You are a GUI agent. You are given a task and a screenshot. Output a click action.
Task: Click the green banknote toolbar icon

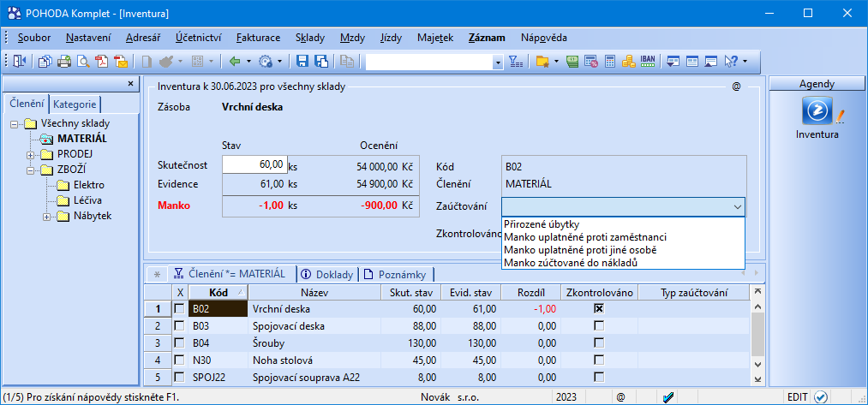(x=572, y=62)
